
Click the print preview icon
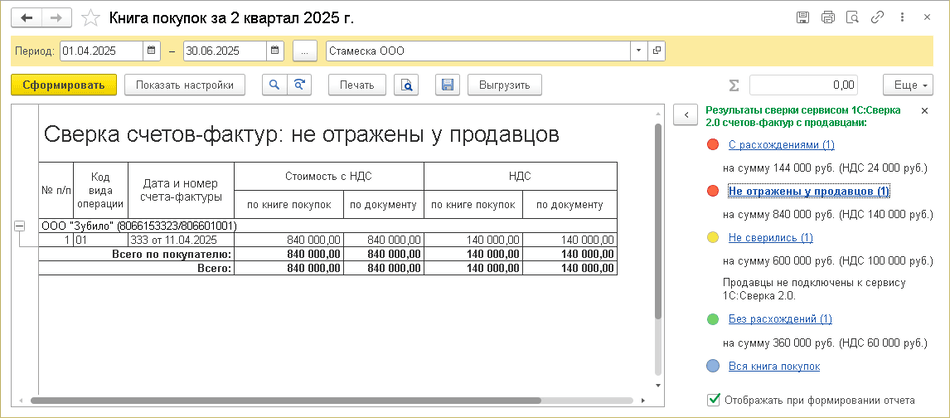click(406, 85)
